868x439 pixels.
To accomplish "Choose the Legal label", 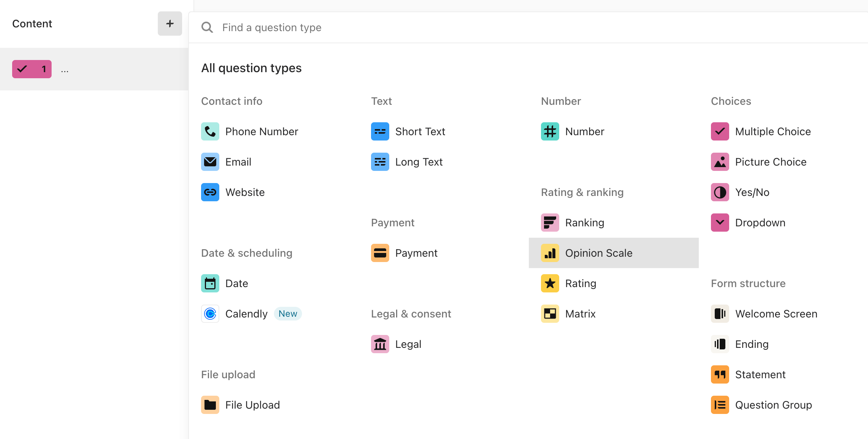I will click(x=408, y=344).
